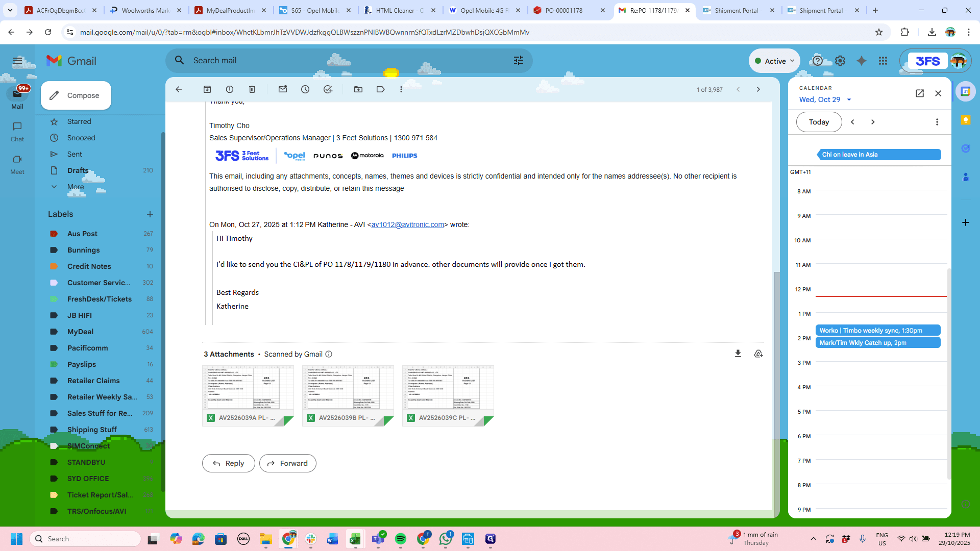Click the Forward button
Image resolution: width=980 pixels, height=551 pixels.
[288, 463]
